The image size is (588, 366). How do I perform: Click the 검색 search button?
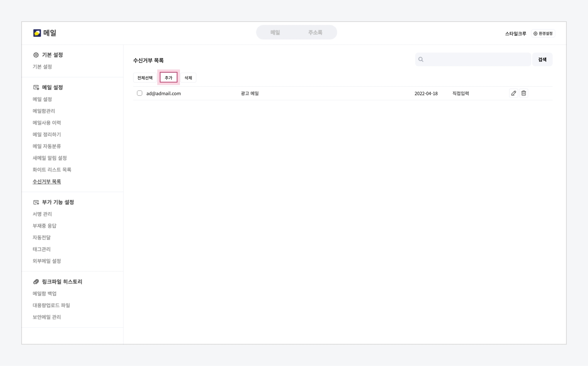[x=542, y=60]
